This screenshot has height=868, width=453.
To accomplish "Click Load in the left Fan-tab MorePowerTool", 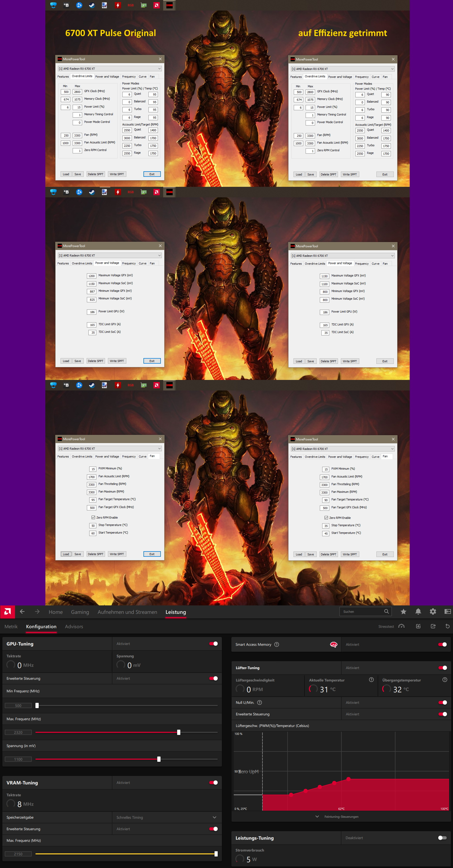I will point(66,554).
